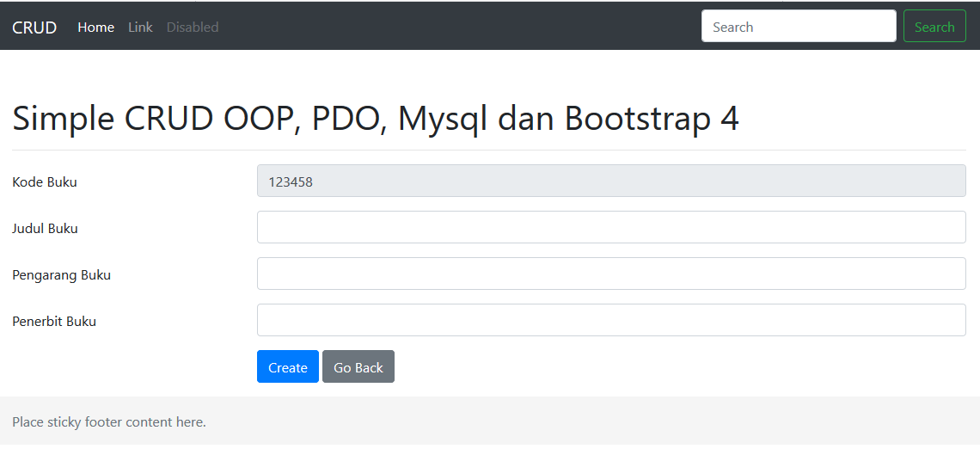Go to Home in navbar
Screen dimensions: 980x455
click(x=95, y=27)
